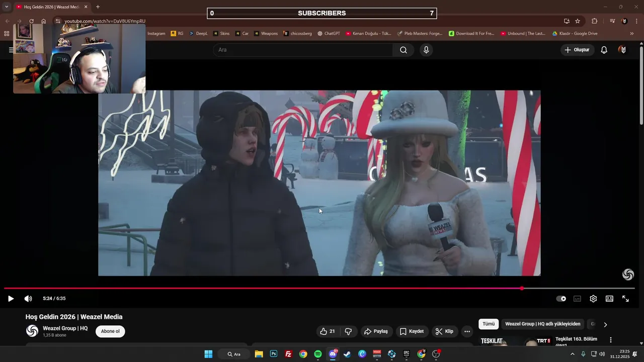Open Steam from the taskbar
The image size is (644, 362).
[347, 354]
